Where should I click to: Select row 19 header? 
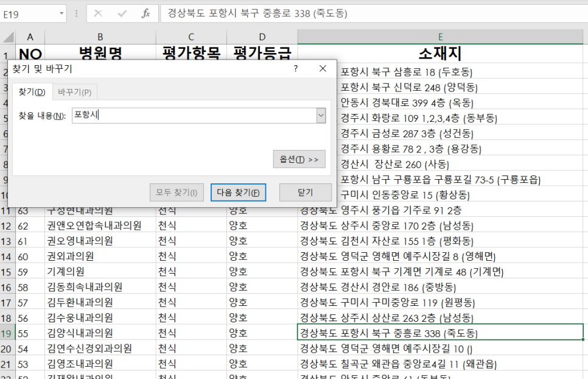6,333
